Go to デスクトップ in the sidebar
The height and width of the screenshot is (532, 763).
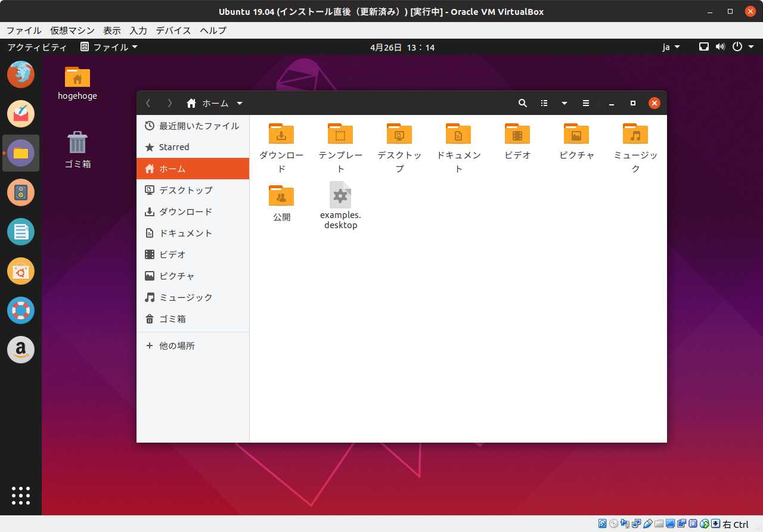pyautogui.click(x=193, y=190)
